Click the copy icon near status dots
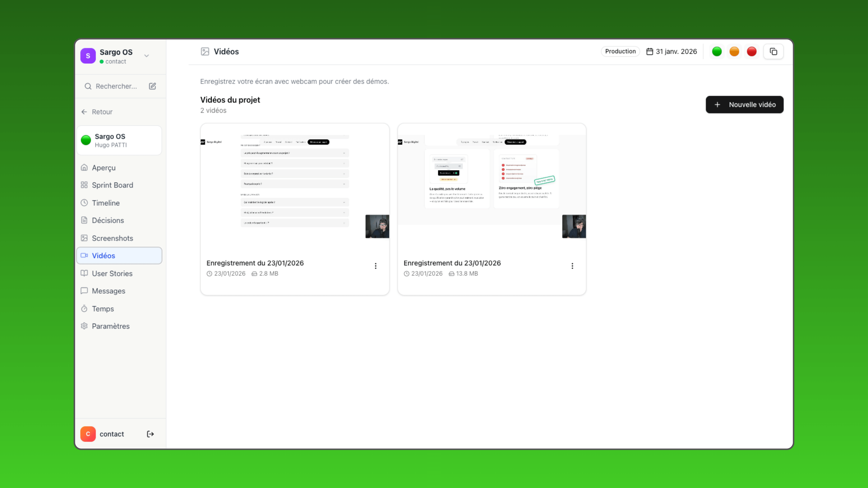Image resolution: width=868 pixels, height=488 pixels. [x=773, y=51]
